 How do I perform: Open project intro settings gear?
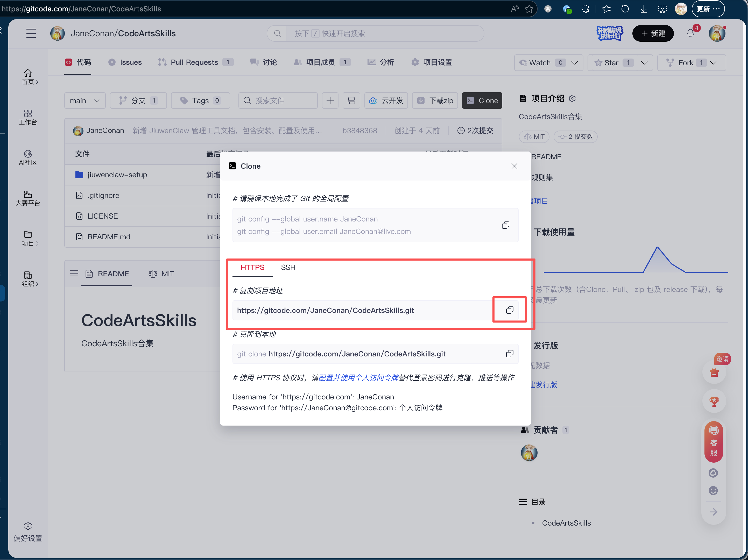572,98
